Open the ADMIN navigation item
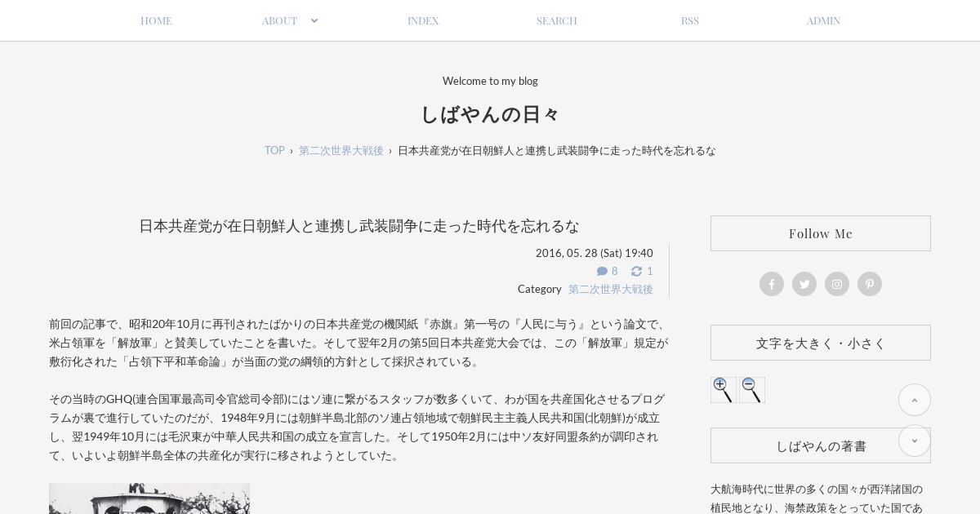980x514 pixels. click(x=823, y=20)
